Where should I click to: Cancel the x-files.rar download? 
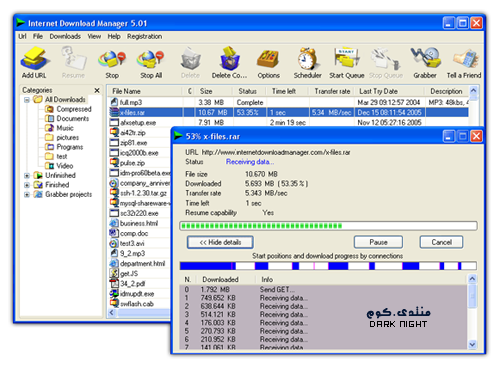pyautogui.click(x=441, y=242)
